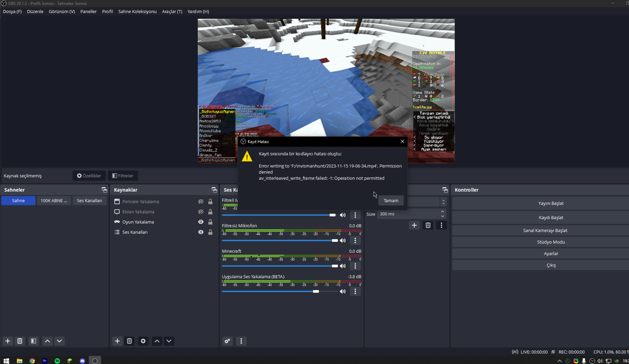Show the Pencere Yakalama source
The image size is (629, 364).
[x=201, y=202]
